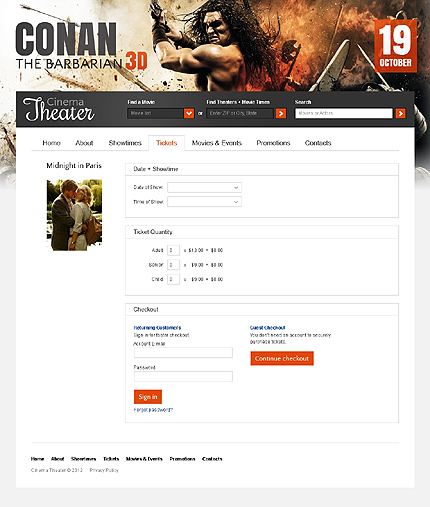Image resolution: width=430 pixels, height=507 pixels.
Task: Open the Movie list dropdown arrow
Action: [x=189, y=113]
